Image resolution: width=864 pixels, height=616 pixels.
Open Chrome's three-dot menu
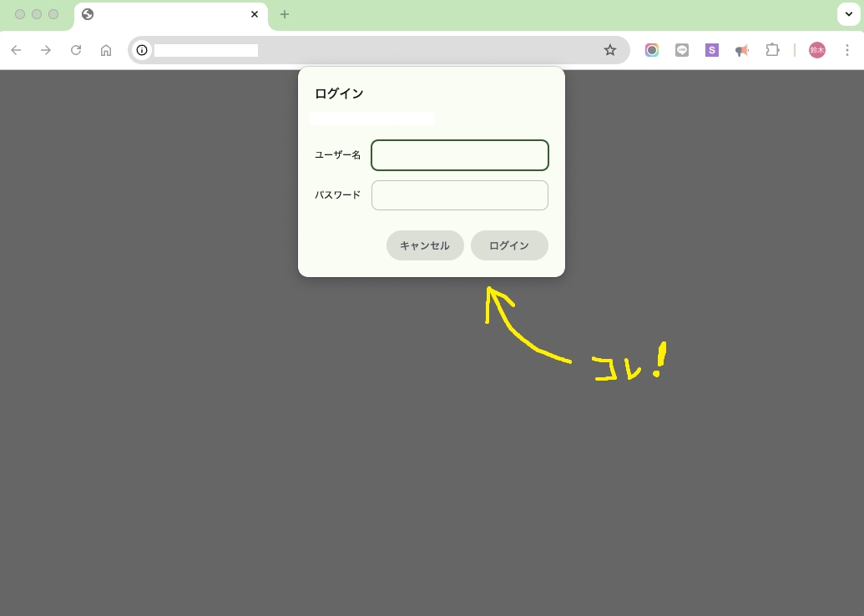click(x=847, y=50)
